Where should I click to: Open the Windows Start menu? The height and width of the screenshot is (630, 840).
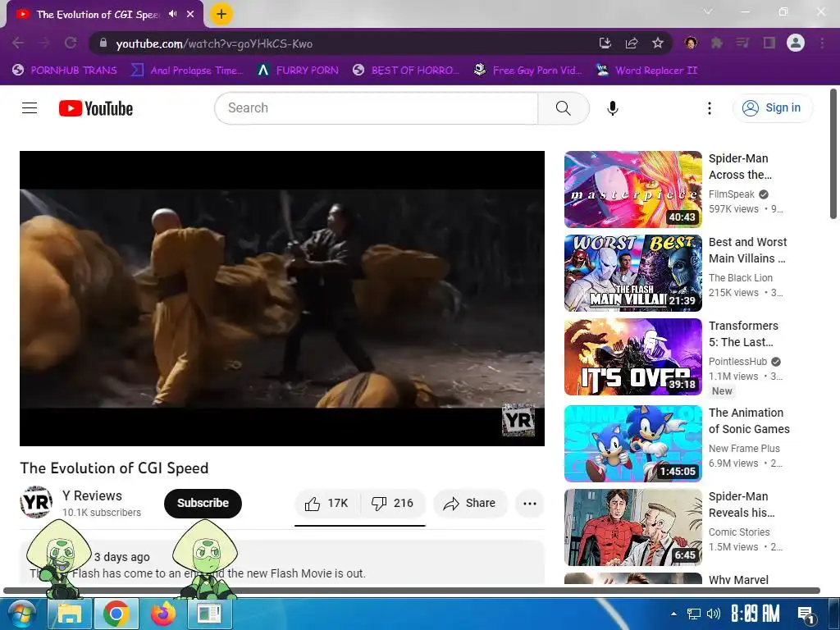tap(21, 614)
